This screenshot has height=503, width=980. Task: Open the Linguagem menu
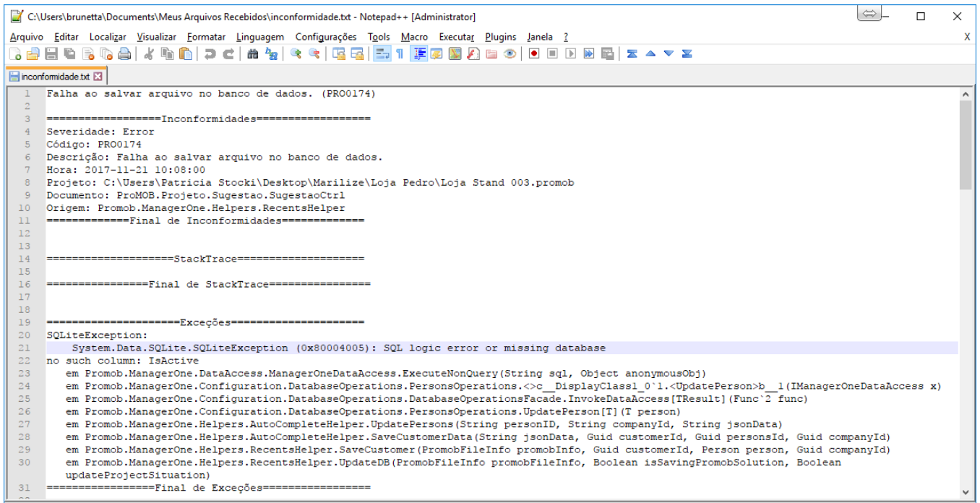point(260,37)
